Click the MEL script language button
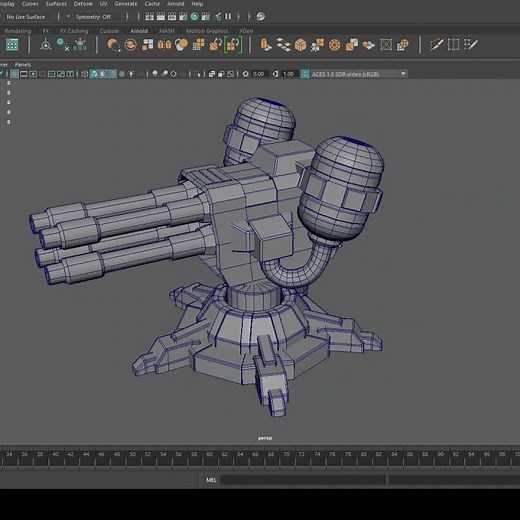The height and width of the screenshot is (520, 520). (x=211, y=480)
